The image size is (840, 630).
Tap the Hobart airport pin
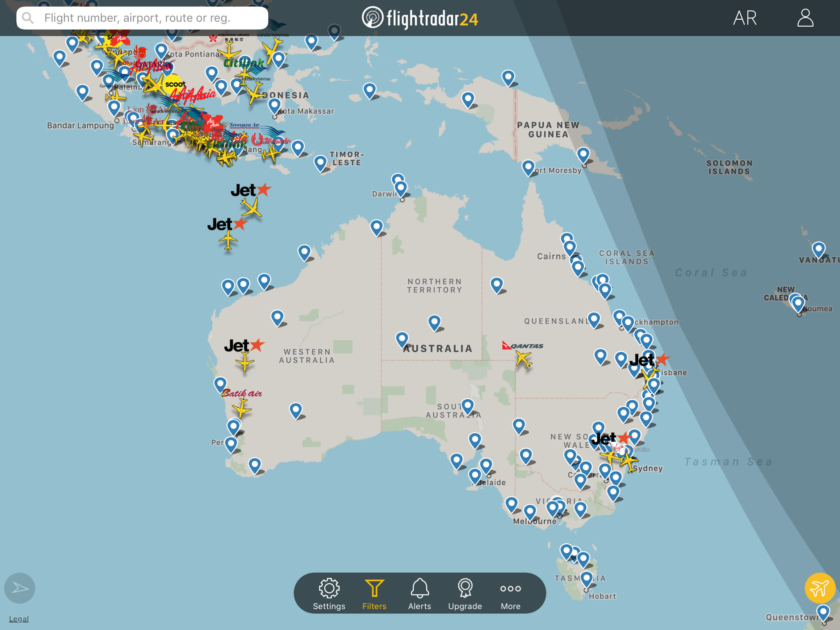(x=587, y=578)
